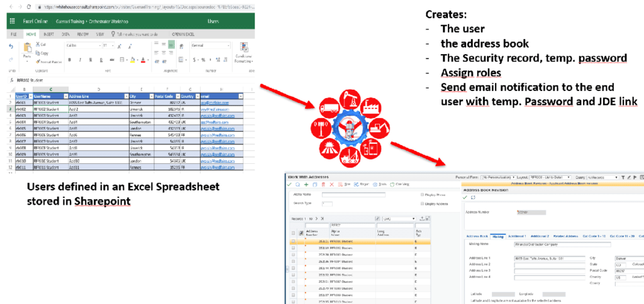
Task: Toggle Italic formatting in Excel
Action: tap(80, 60)
